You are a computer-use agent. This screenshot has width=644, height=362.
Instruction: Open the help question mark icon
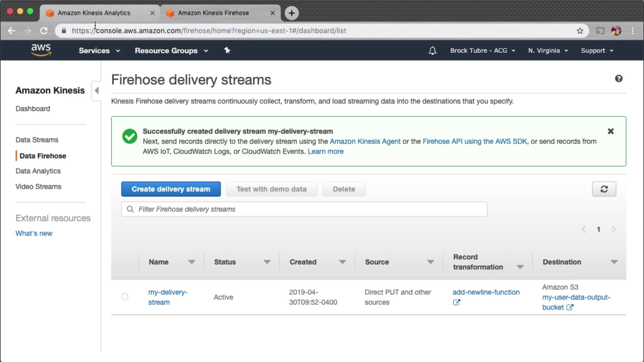619,78
